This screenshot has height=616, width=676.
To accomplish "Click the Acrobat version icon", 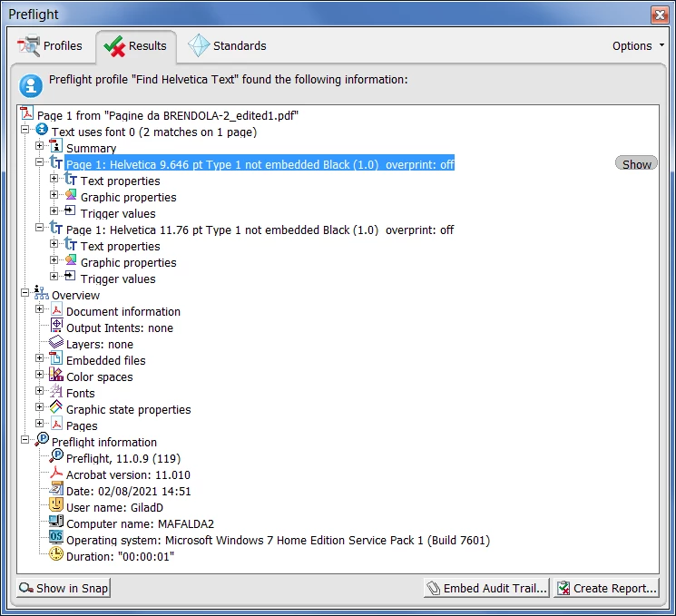I will coord(56,473).
